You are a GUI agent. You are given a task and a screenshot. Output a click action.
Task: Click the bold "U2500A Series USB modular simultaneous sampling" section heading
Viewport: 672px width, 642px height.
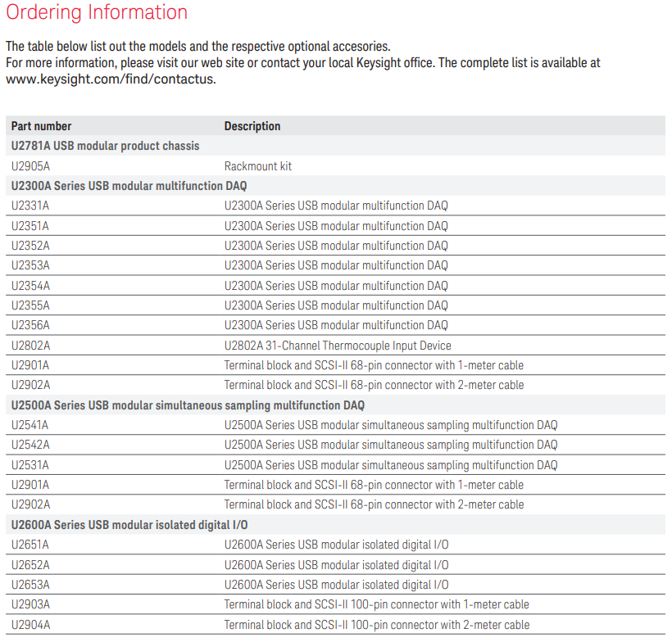coord(188,405)
